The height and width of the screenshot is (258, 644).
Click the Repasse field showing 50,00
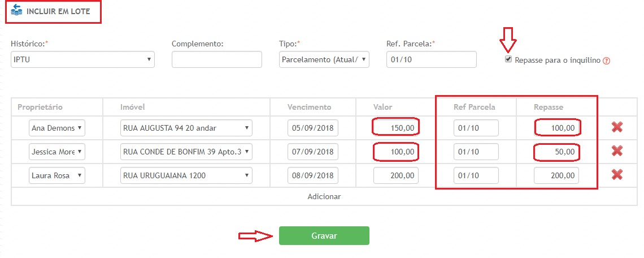(556, 152)
